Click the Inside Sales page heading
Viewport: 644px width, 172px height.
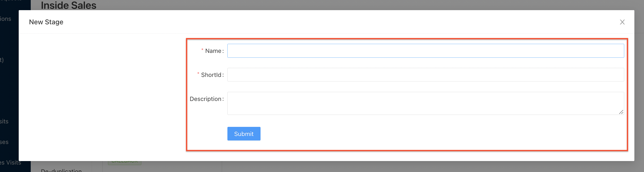[x=69, y=5]
